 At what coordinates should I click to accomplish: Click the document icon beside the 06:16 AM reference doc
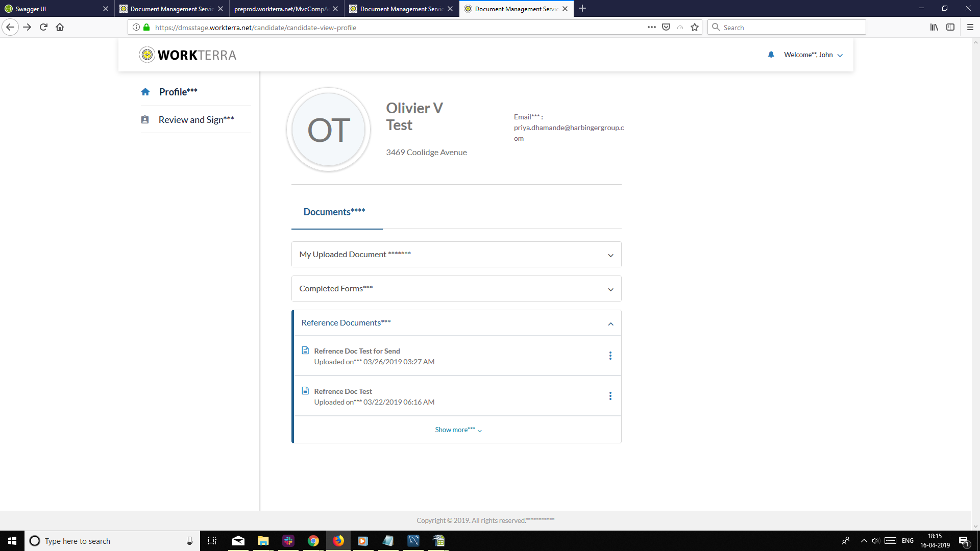click(x=305, y=391)
